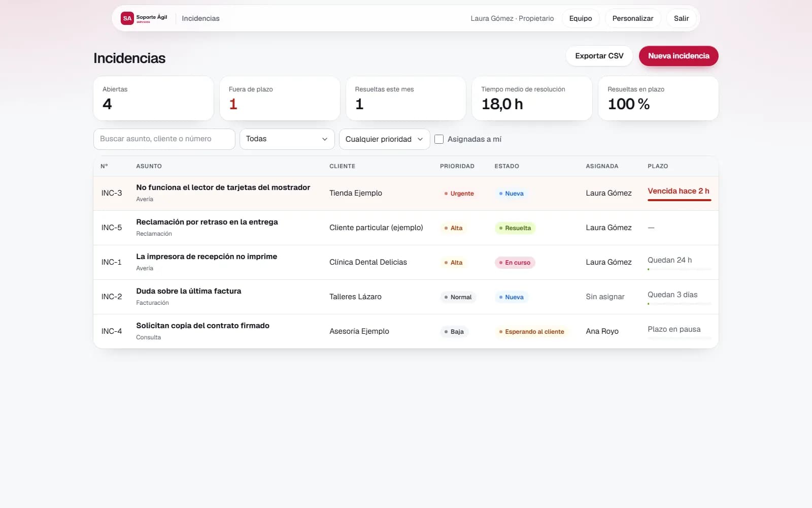Click the Baja priority badge on INC-4
This screenshot has height=508, width=812.
454,332
